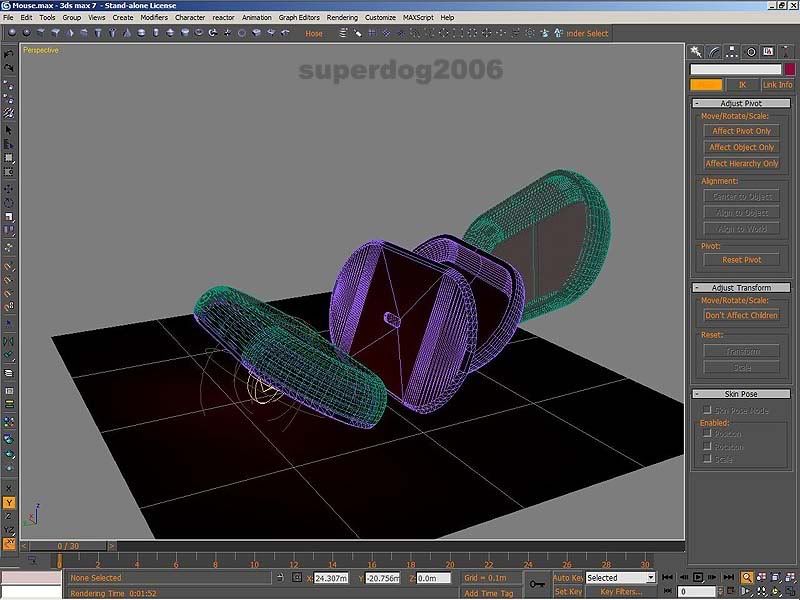Image resolution: width=800 pixels, height=600 pixels.
Task: Select the Select Object arrow tool
Action: tap(9, 129)
